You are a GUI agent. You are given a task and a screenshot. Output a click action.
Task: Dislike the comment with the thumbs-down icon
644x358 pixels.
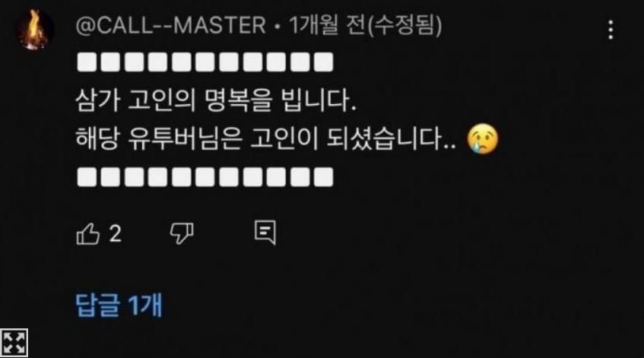point(182,233)
